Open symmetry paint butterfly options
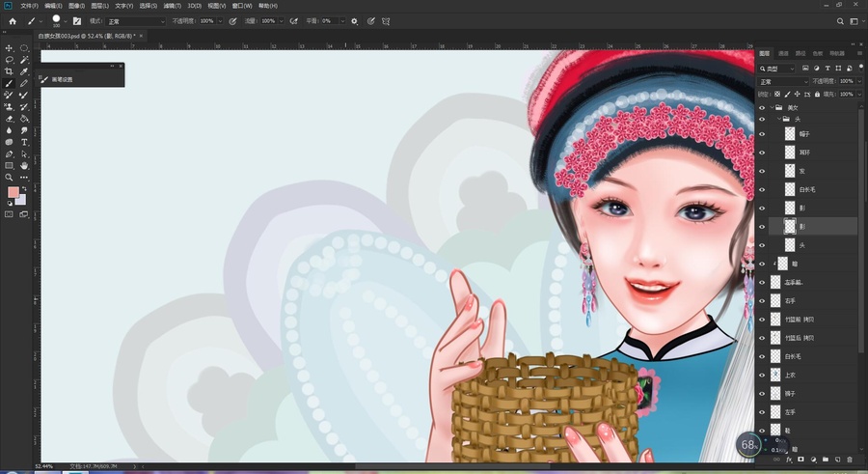The image size is (868, 474). [x=386, y=21]
